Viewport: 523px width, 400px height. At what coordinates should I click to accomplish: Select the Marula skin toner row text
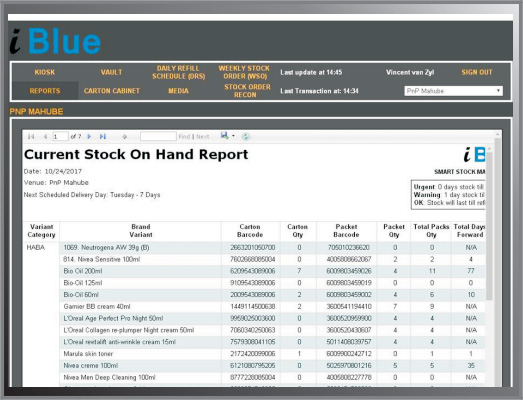click(x=88, y=354)
